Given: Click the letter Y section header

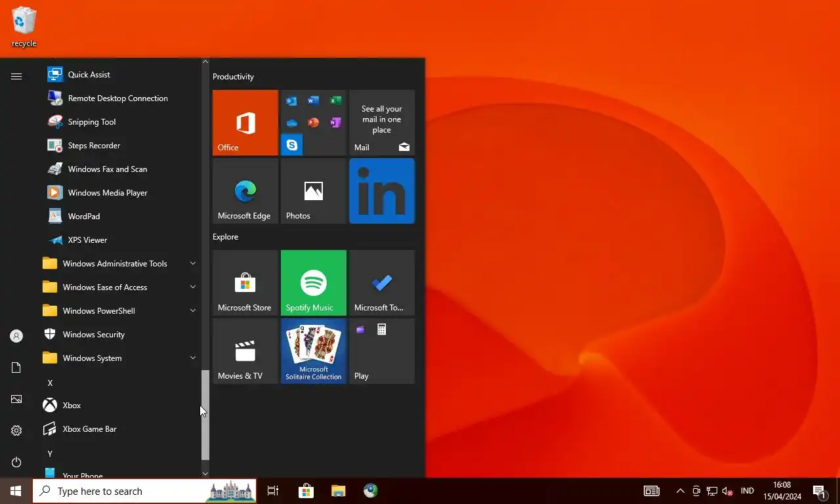Looking at the screenshot, I should pyautogui.click(x=50, y=453).
